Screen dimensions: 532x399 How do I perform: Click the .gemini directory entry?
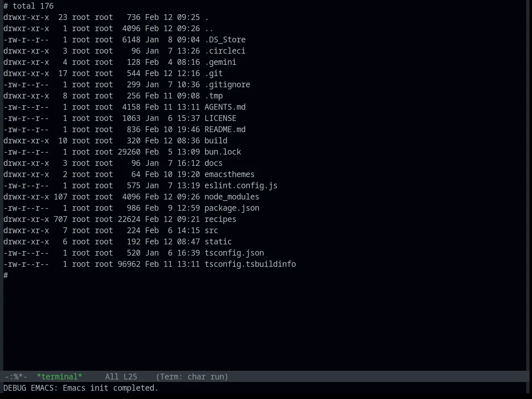(220, 62)
